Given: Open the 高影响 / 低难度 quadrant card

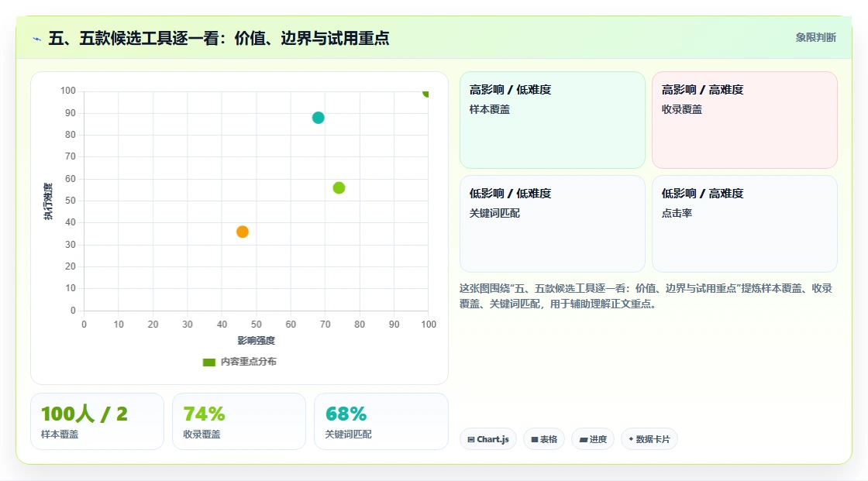Looking at the screenshot, I should coord(553,120).
